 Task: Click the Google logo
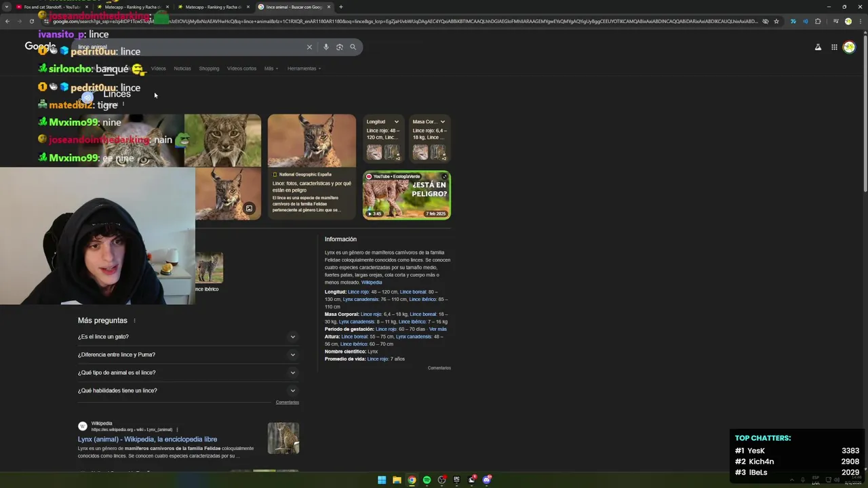pos(39,47)
